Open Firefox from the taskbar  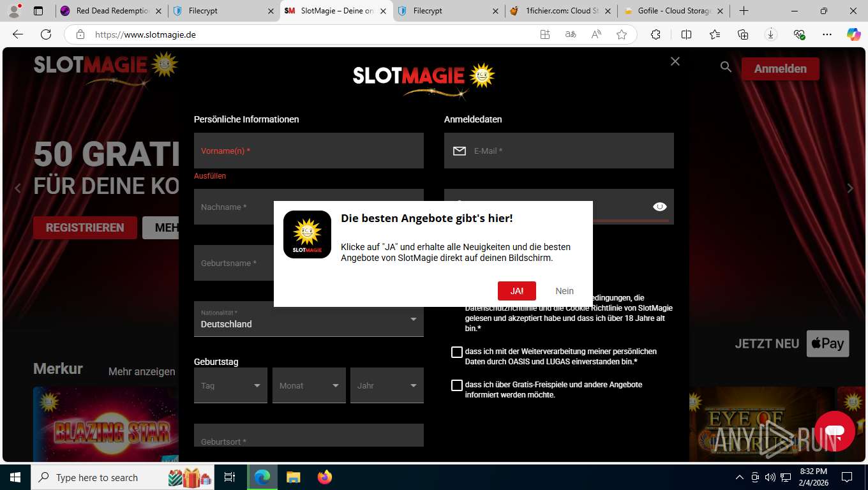point(325,477)
